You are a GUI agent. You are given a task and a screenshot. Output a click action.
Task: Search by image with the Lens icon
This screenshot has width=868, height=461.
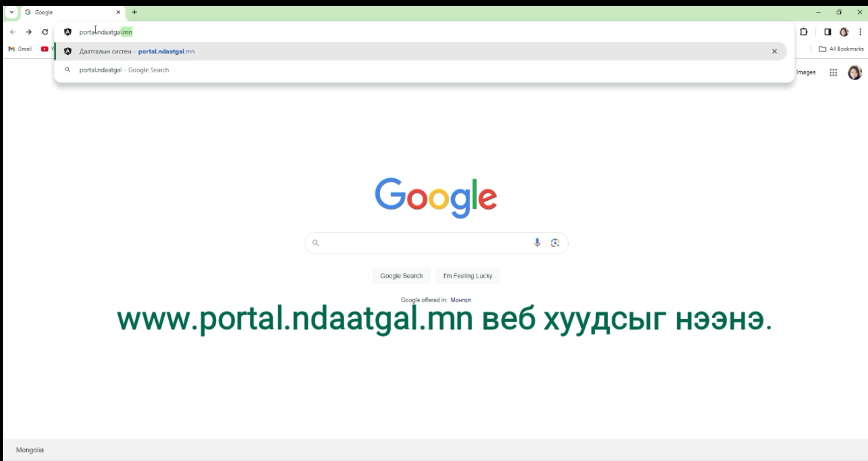click(x=555, y=243)
